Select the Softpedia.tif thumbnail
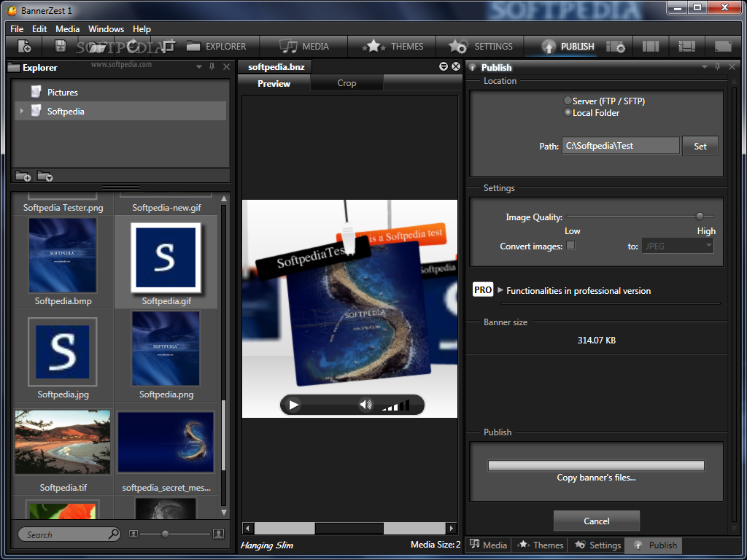747x560 pixels. coord(63,442)
